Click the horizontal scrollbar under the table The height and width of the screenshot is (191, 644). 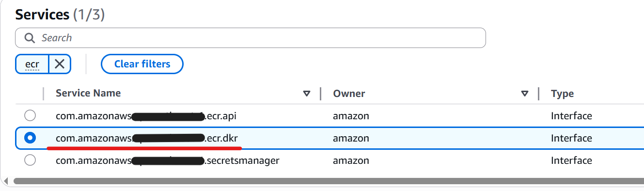(x=329, y=181)
